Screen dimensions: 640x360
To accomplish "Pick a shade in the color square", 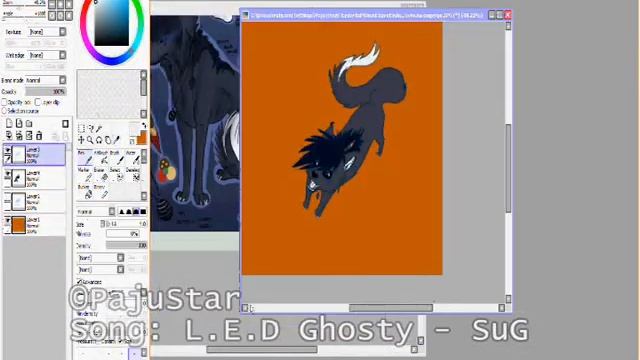I will point(112,23).
